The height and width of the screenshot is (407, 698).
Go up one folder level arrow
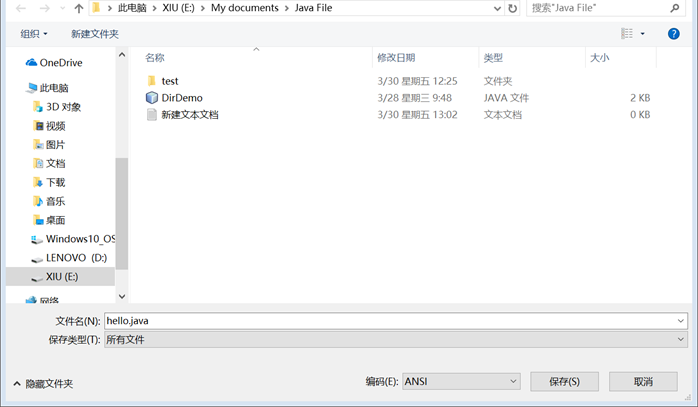(x=79, y=8)
